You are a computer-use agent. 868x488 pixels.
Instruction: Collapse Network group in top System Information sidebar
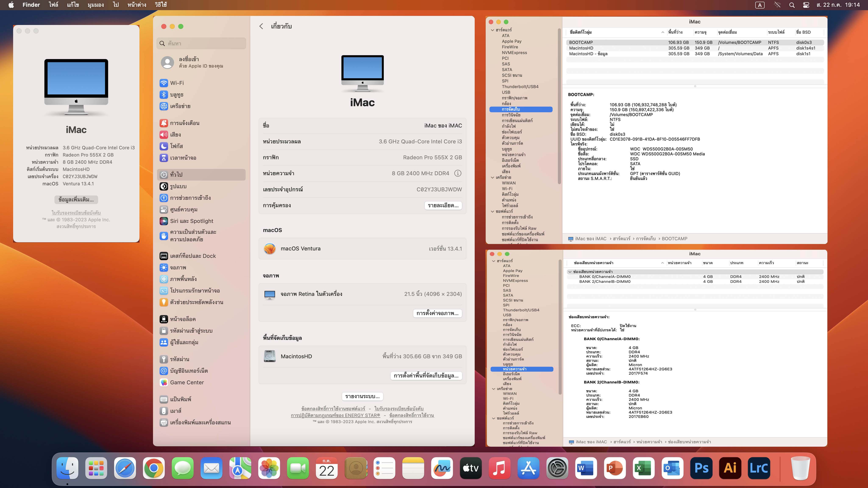492,177
